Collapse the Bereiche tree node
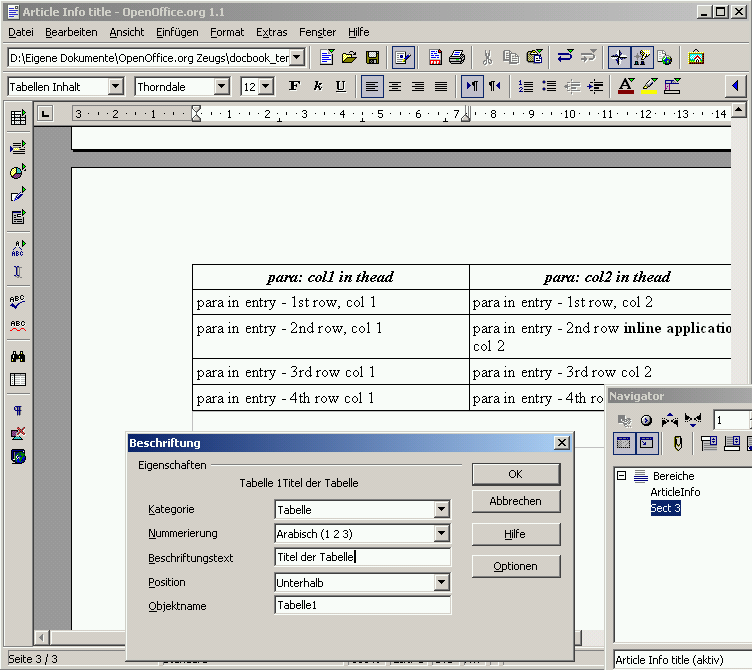This screenshot has width=752, height=670. [x=621, y=476]
